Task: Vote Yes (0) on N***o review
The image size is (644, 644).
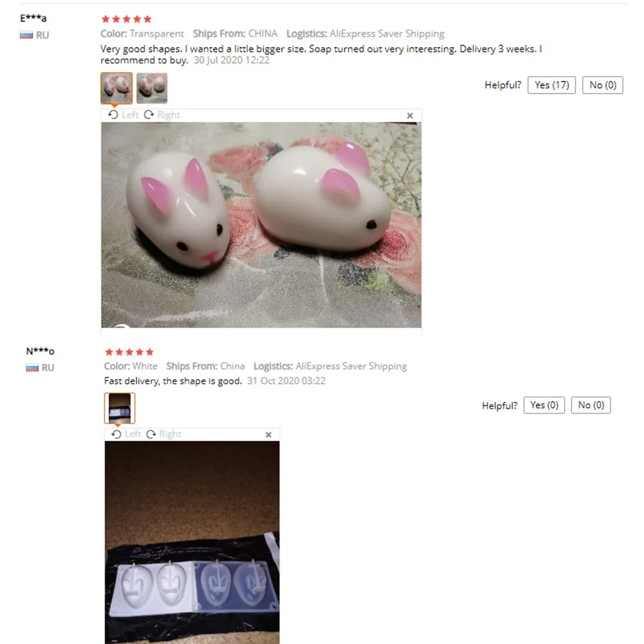Action: point(544,405)
